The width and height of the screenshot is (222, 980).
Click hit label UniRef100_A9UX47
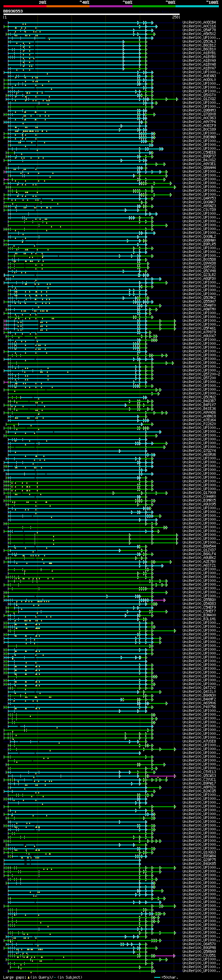(x=199, y=336)
